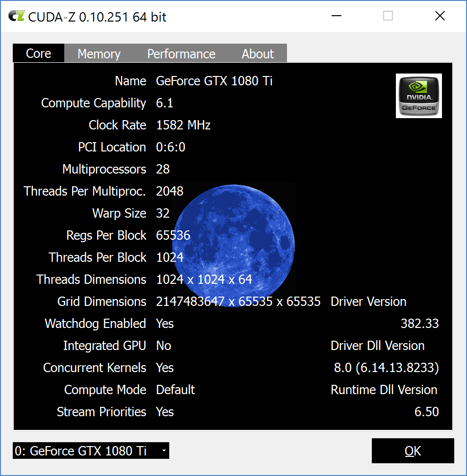Click the Compute Mode value Default
Viewport: 467px width, 476px height.
(x=175, y=390)
